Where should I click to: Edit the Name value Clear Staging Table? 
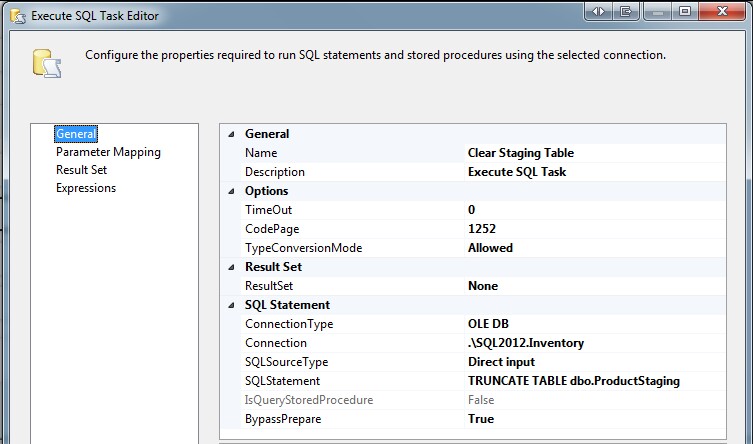coord(521,153)
